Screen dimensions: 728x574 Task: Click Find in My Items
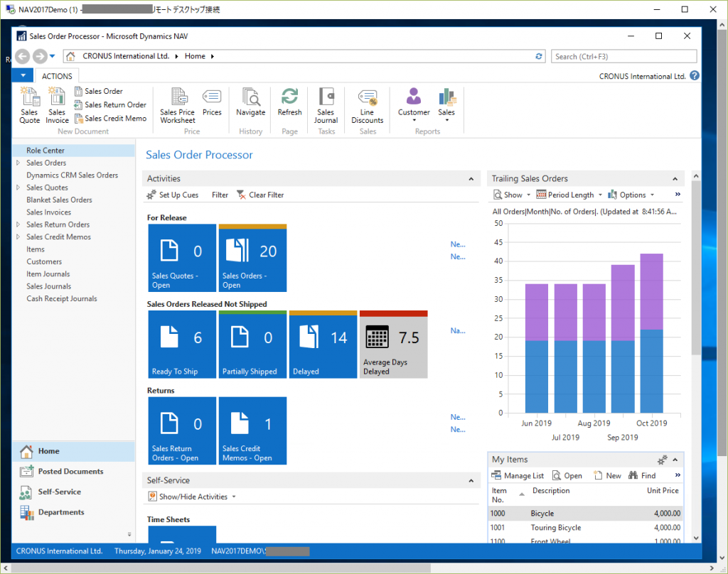tap(642, 476)
